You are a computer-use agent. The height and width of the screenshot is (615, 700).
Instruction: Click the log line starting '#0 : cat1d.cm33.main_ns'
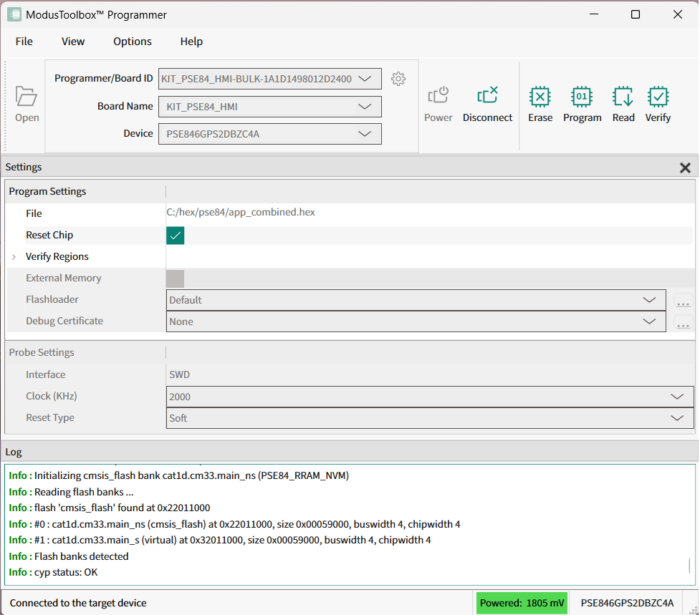point(234,524)
